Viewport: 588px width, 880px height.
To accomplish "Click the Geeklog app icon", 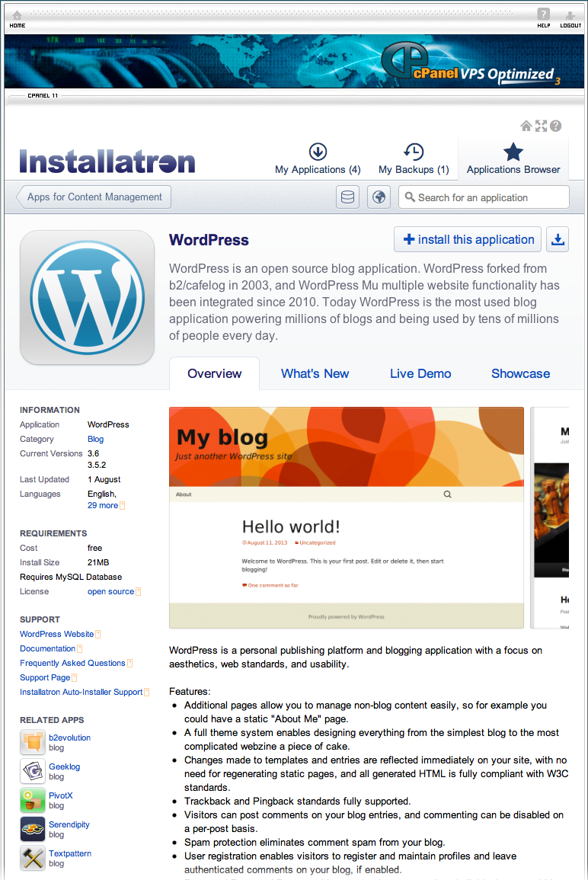I will coord(33,771).
